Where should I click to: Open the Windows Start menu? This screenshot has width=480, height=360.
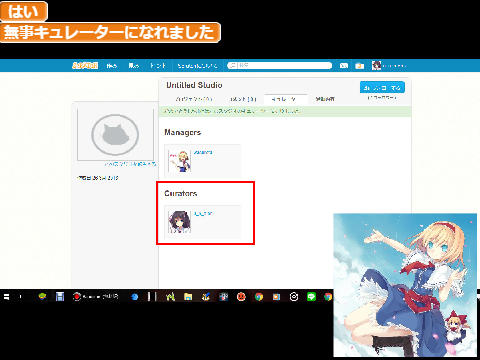click(6, 296)
